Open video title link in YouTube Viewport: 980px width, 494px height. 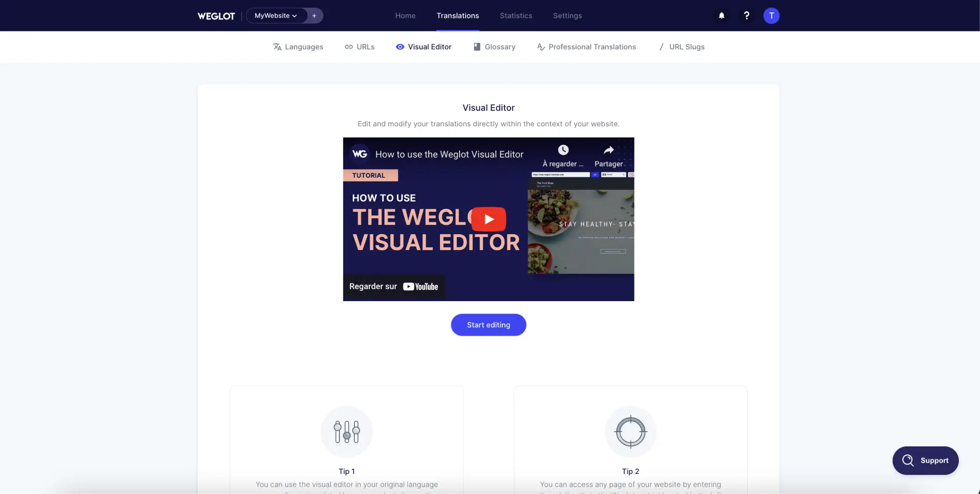click(449, 154)
